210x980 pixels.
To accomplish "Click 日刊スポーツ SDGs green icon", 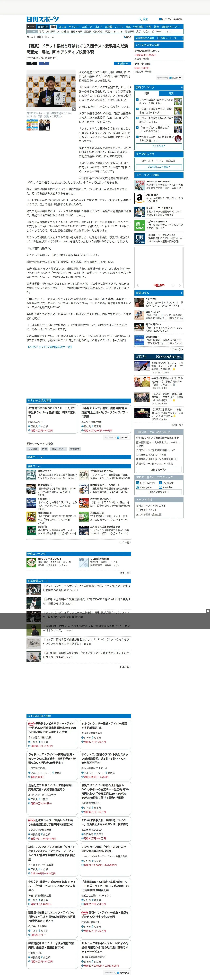I will (x=140, y=225).
